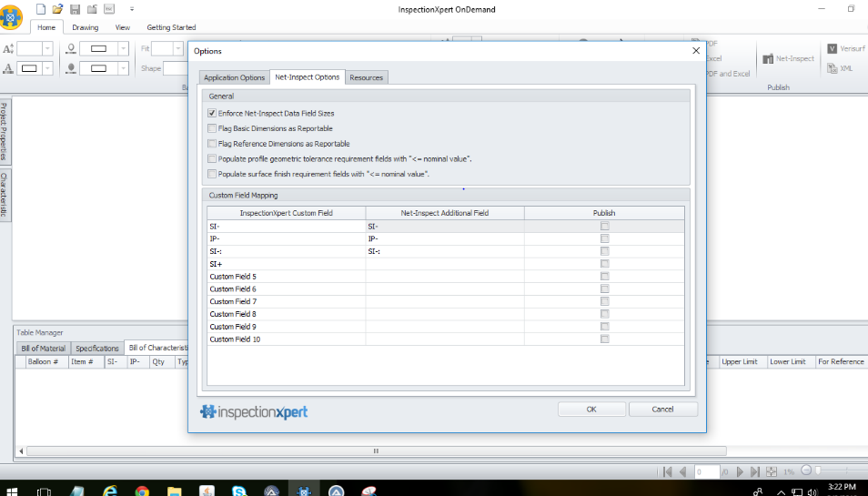Click the page number input field
This screenshot has height=496, width=868.
click(x=706, y=471)
